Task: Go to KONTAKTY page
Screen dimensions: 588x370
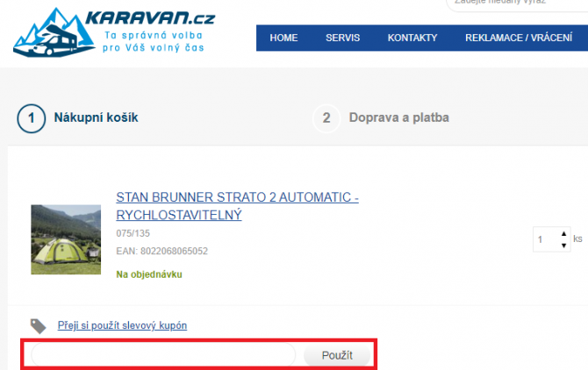Action: point(412,38)
